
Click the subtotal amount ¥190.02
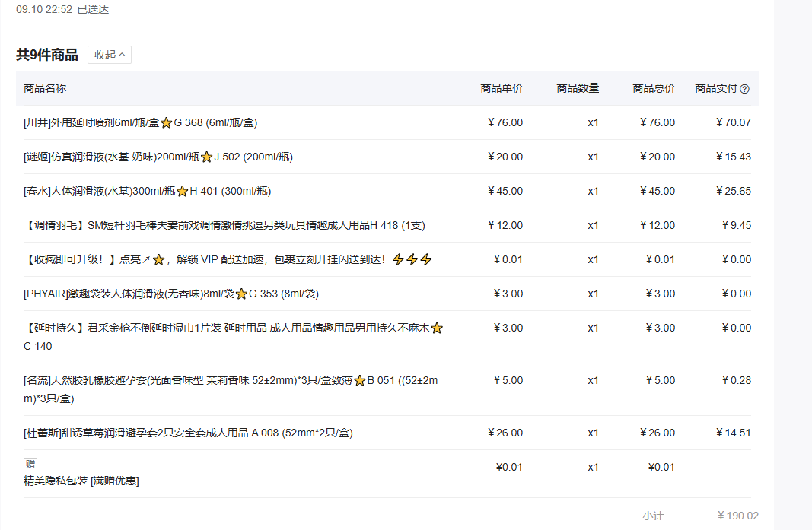737,516
